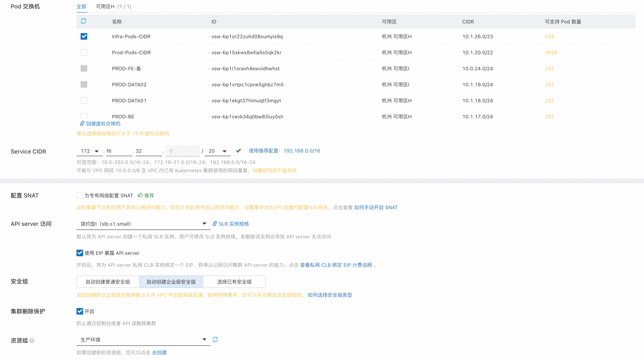Select the PROD-BE vSwitch checkbox

(x=84, y=116)
